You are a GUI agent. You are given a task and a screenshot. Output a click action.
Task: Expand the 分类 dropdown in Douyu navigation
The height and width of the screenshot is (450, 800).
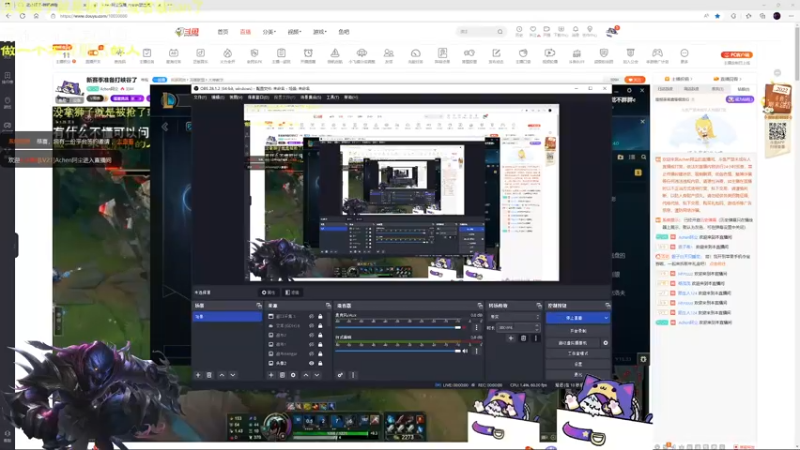coord(269,32)
